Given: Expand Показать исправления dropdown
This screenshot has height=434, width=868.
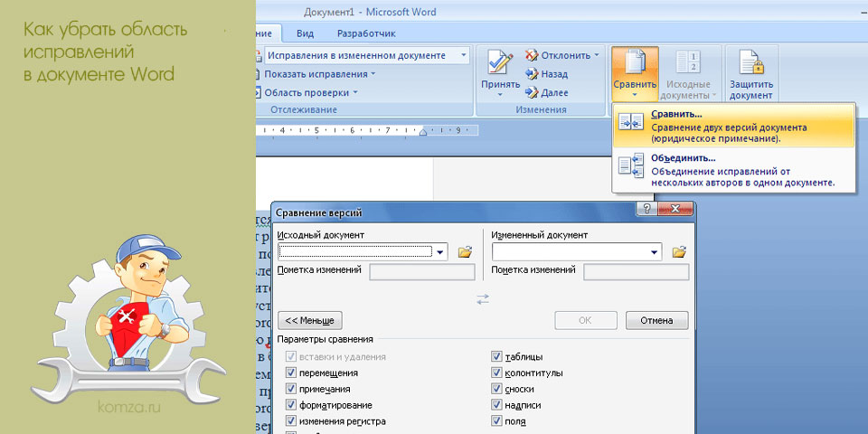Looking at the screenshot, I should 373,73.
